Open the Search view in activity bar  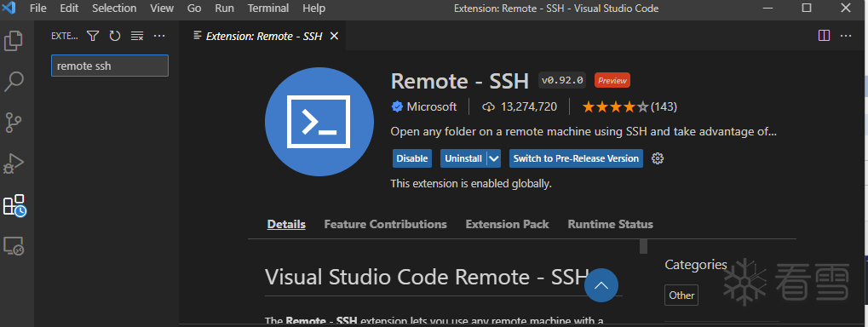coord(14,82)
